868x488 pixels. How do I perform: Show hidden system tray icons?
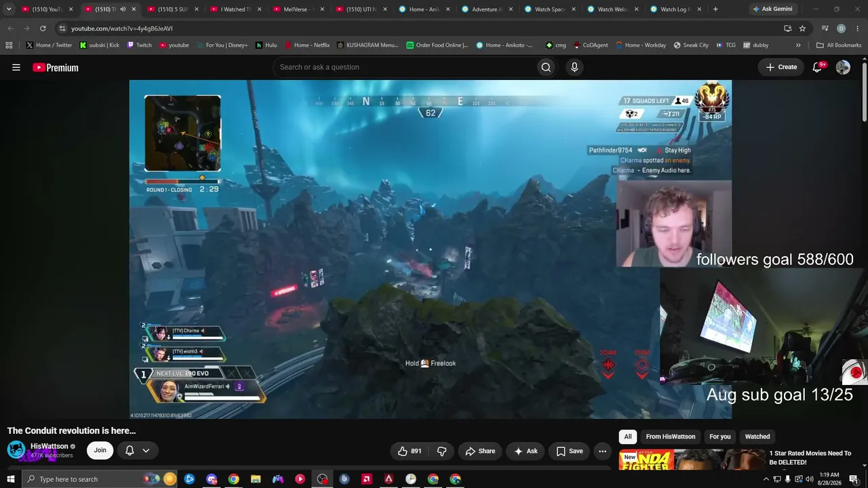766,479
